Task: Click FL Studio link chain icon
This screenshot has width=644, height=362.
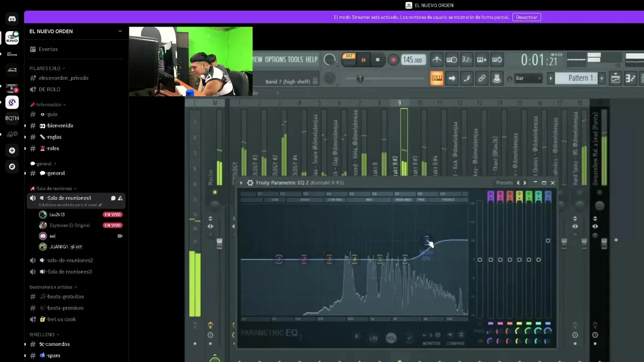Action: click(482, 78)
